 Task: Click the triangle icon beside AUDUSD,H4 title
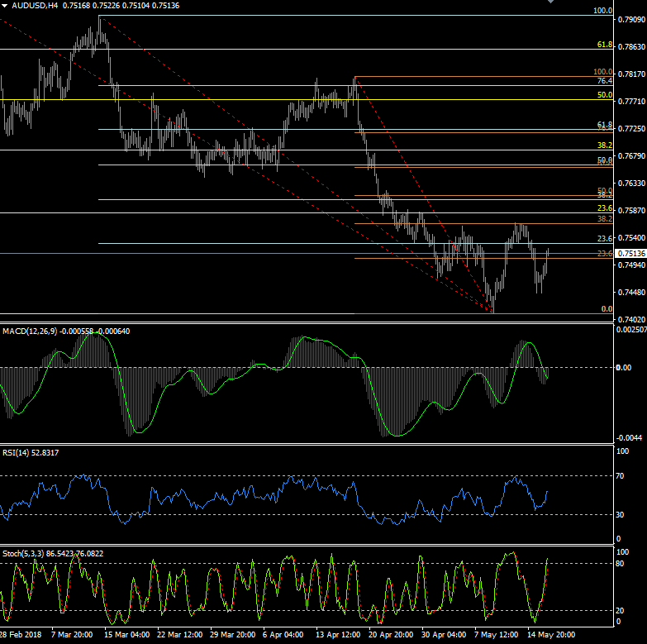pyautogui.click(x=5, y=6)
